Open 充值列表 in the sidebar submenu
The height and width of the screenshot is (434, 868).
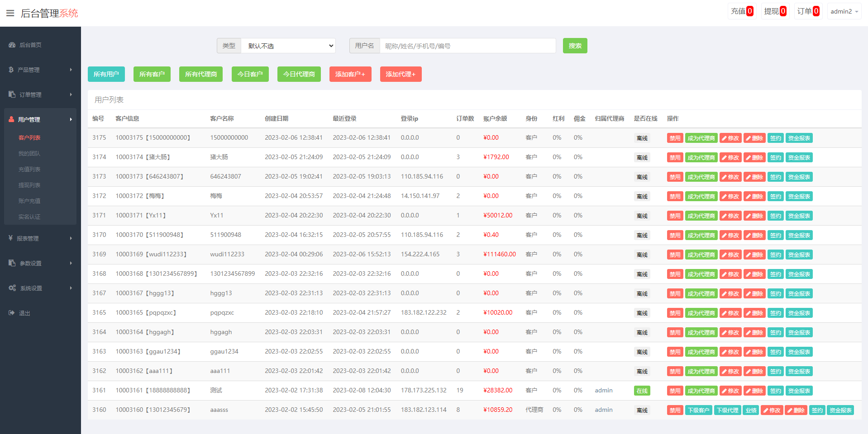29,169
